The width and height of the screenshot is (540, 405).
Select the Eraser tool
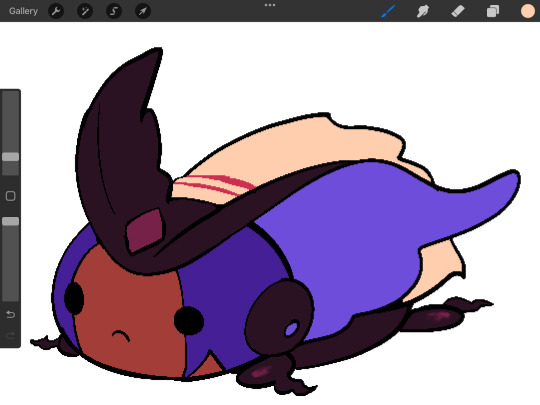pyautogui.click(x=458, y=11)
